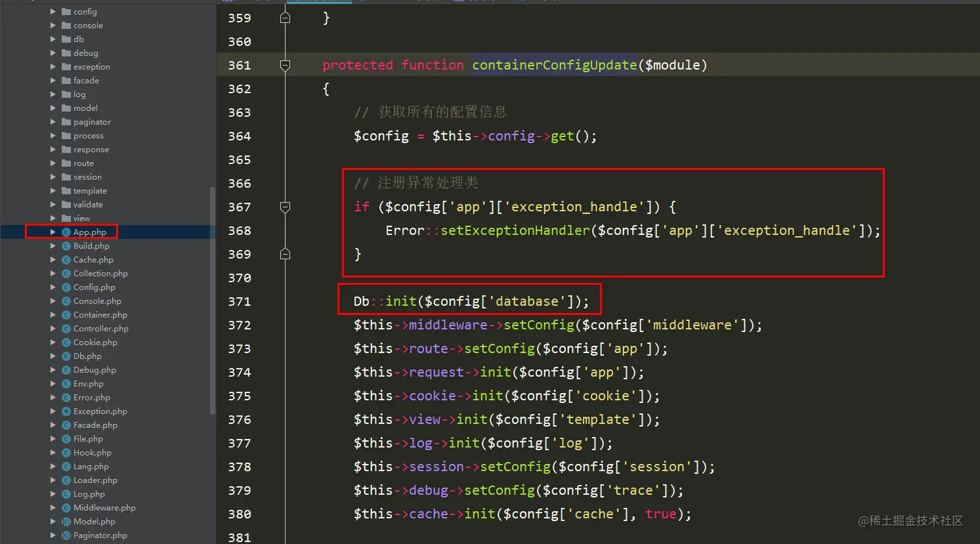
Task: Click the Container.php class icon
Action: tap(66, 315)
